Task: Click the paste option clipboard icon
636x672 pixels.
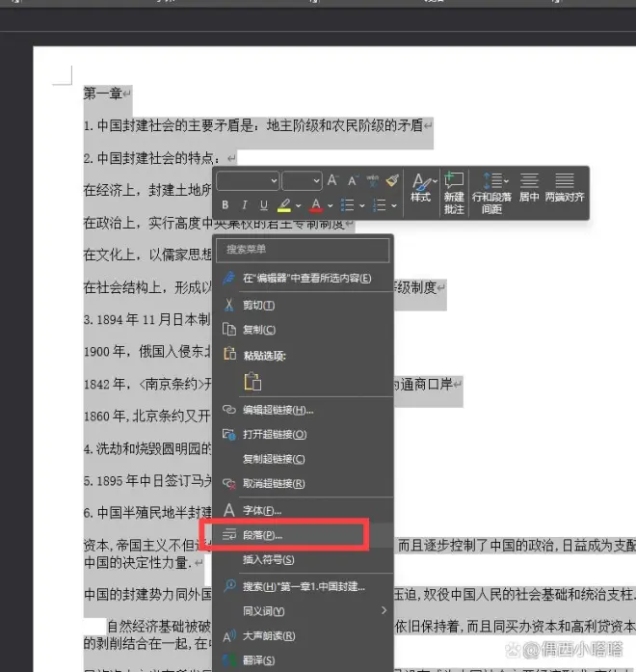Action: pos(252,381)
